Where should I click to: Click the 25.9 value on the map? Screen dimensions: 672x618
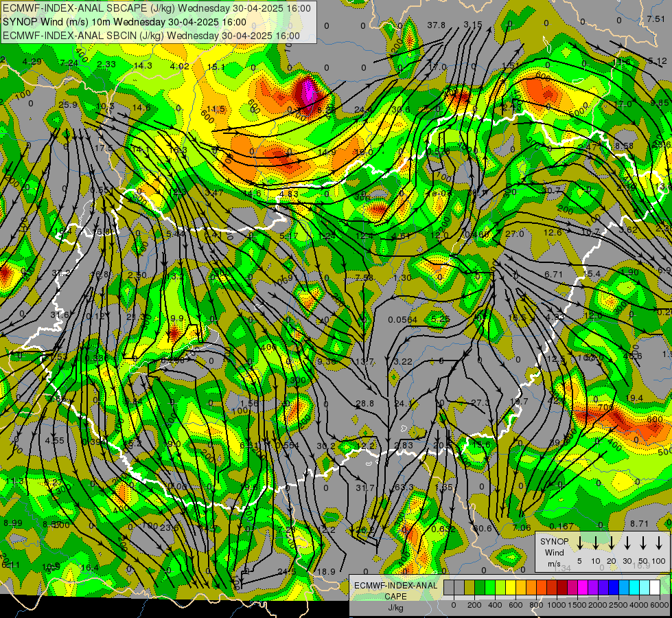pyautogui.click(x=68, y=104)
